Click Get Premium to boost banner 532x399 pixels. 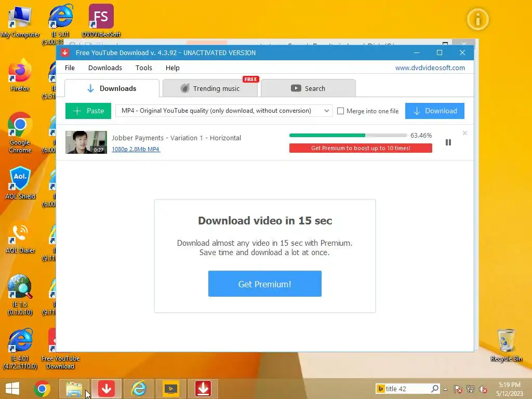coord(361,148)
